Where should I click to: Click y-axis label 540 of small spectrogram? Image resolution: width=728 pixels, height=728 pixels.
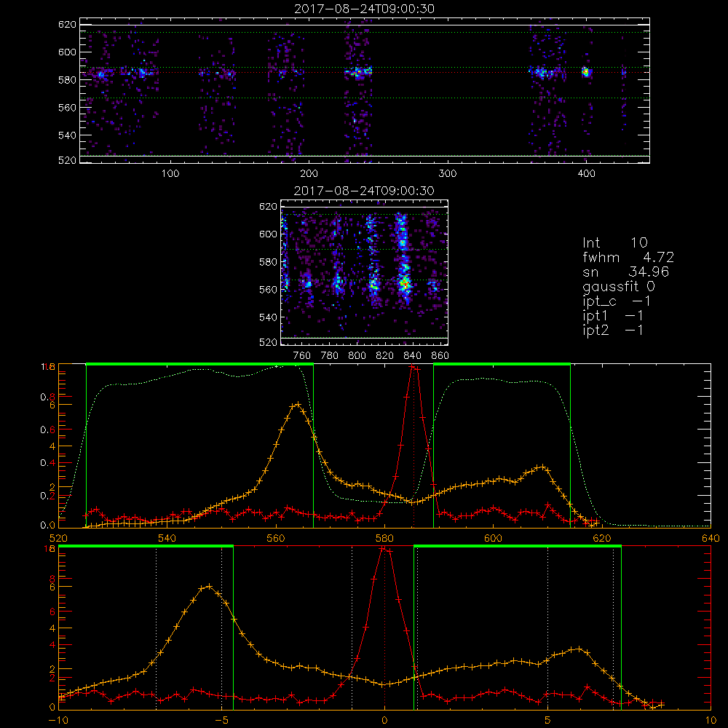point(268,317)
